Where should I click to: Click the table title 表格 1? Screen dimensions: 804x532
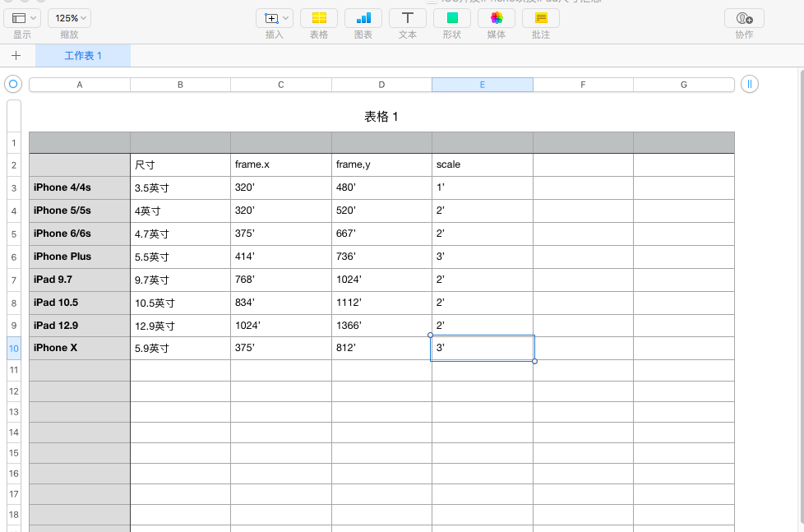point(381,117)
